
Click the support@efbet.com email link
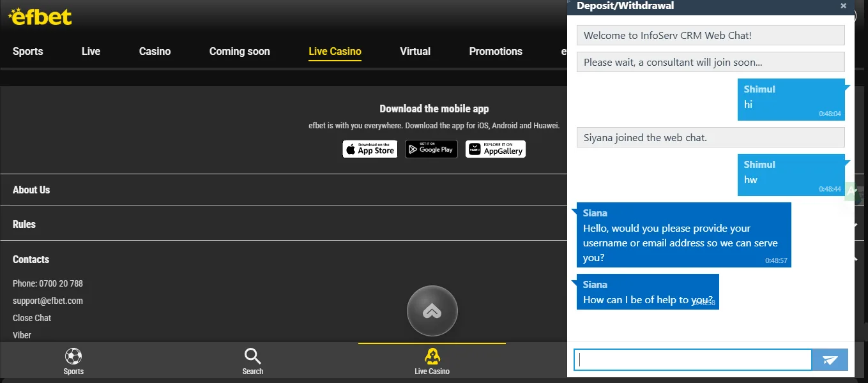(x=48, y=301)
